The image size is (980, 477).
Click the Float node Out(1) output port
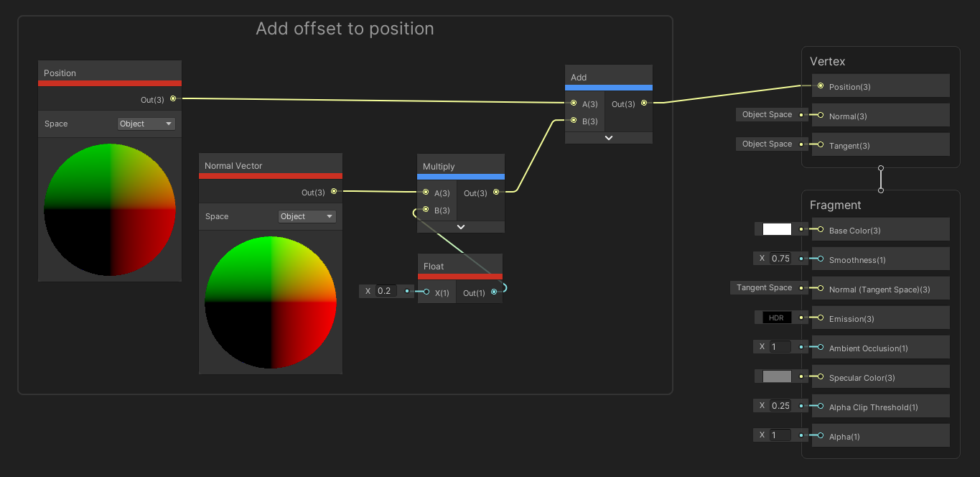[493, 292]
